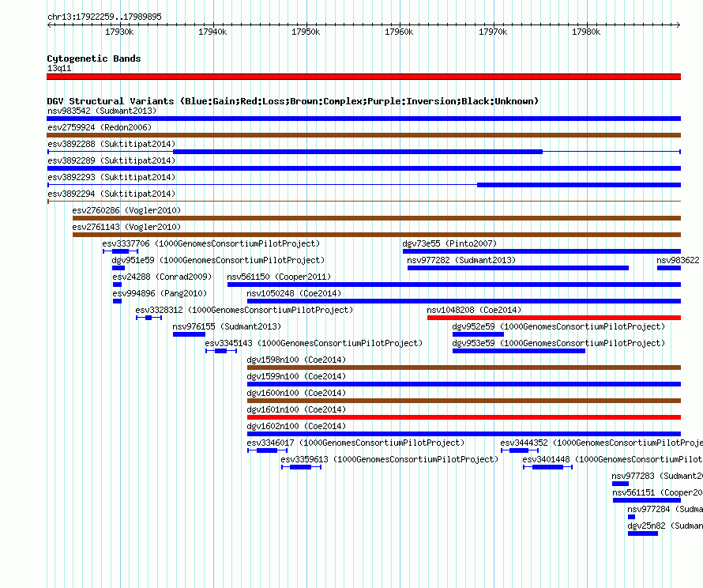The image size is (703, 588).
Task: Open the esv3401448 variant label
Action: (x=612, y=459)
